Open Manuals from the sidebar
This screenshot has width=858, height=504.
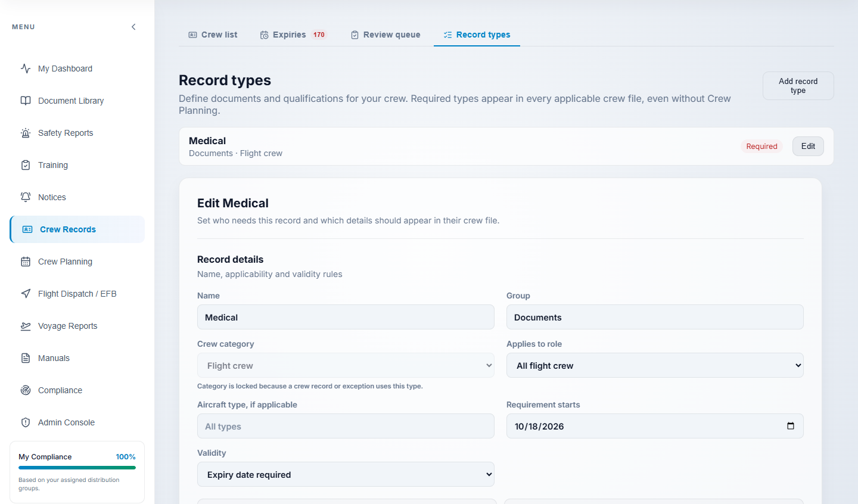77,358
